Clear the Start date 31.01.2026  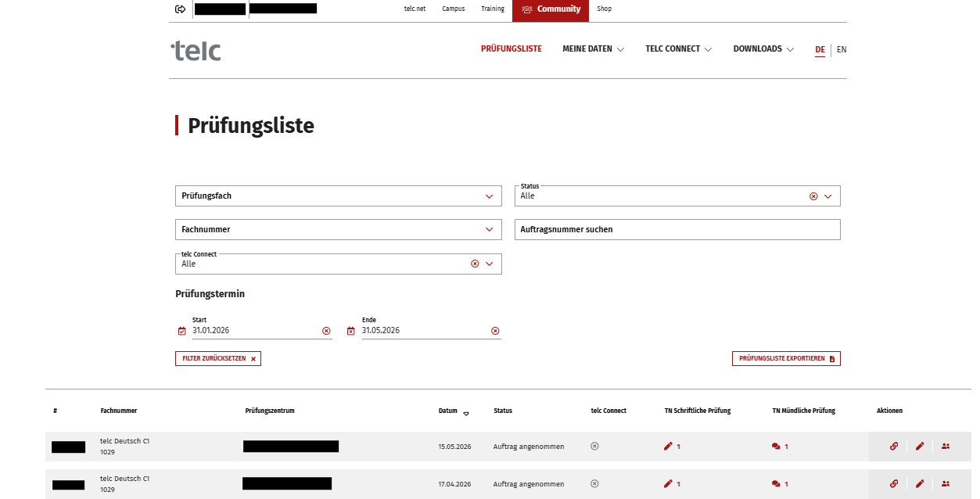click(326, 331)
